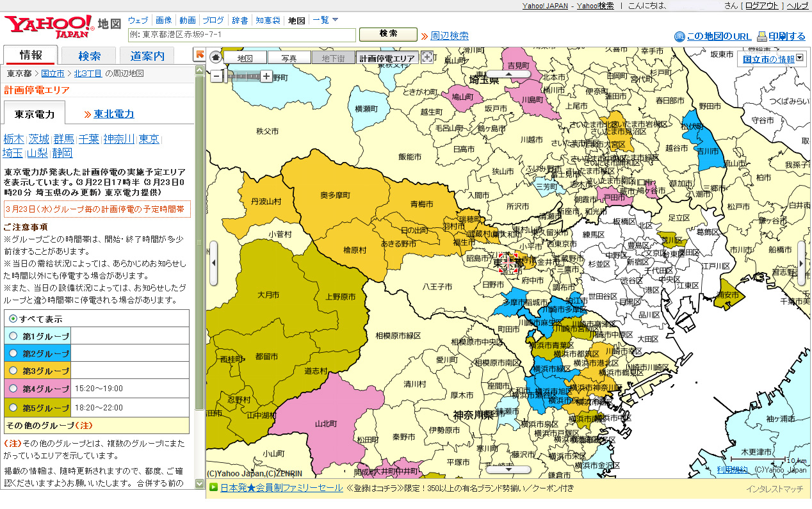Open the 東北電力 link
Image resolution: width=812 pixels, height=509 pixels.
(x=114, y=114)
